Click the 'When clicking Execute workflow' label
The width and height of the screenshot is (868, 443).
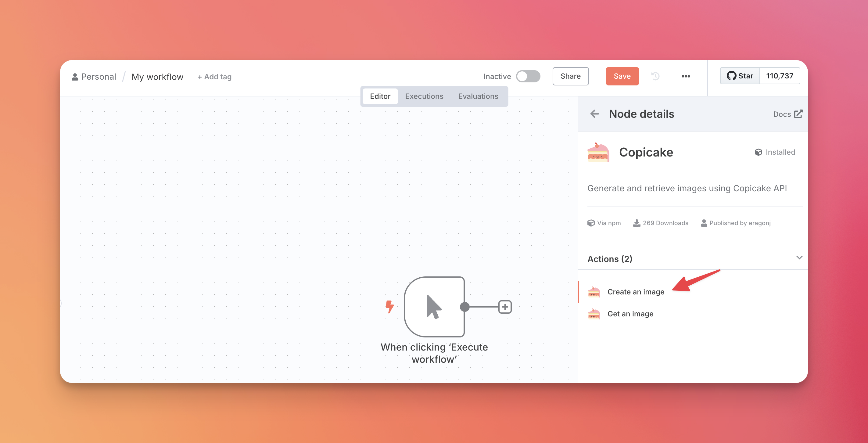click(x=434, y=353)
